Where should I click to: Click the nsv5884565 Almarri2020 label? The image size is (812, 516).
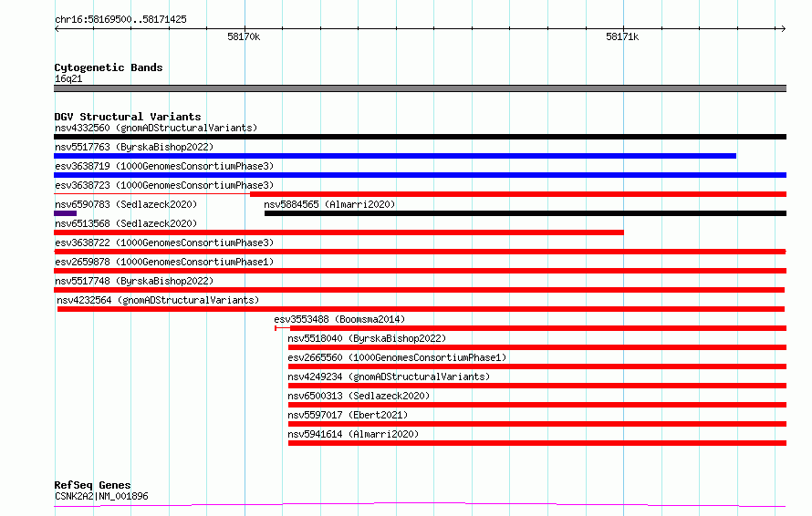click(329, 204)
